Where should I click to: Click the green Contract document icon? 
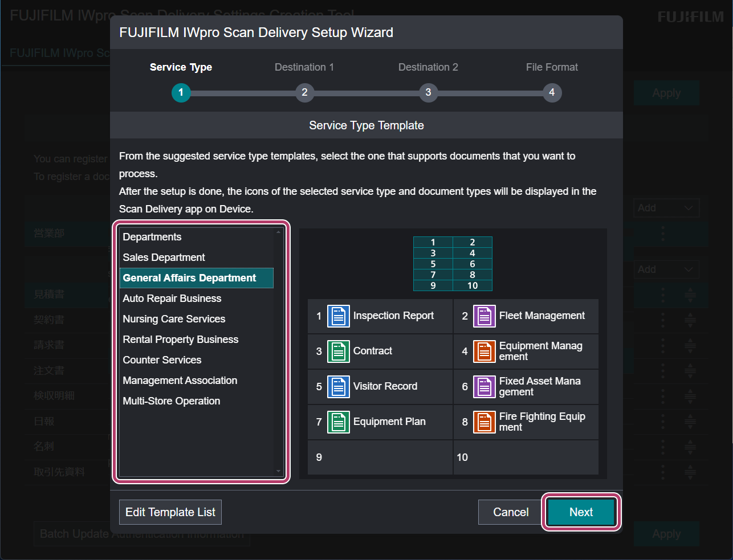(338, 351)
